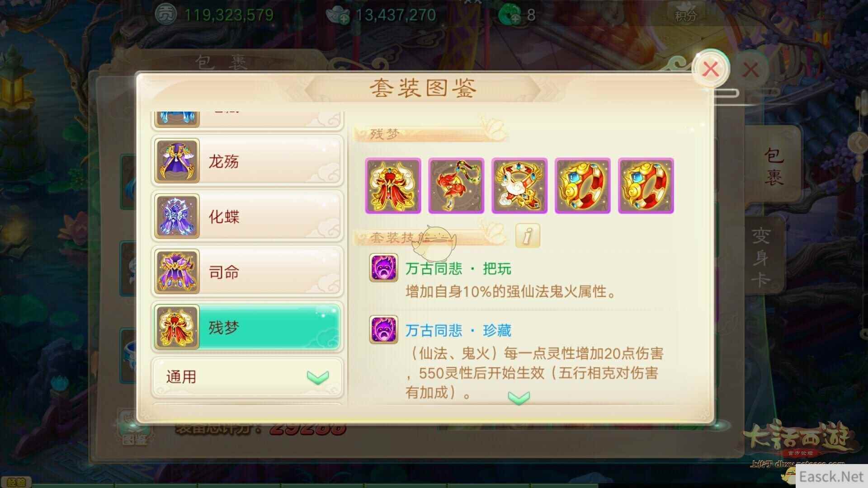The image size is (868, 488).
Task: Add silver ingots with plus icon
Action: coord(344,18)
